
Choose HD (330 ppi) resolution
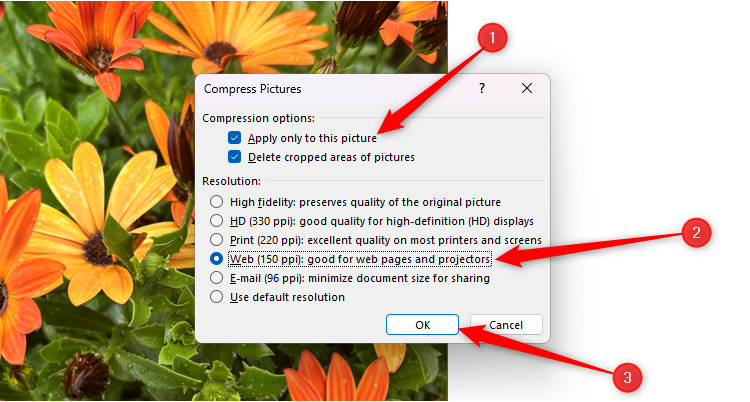(216, 221)
